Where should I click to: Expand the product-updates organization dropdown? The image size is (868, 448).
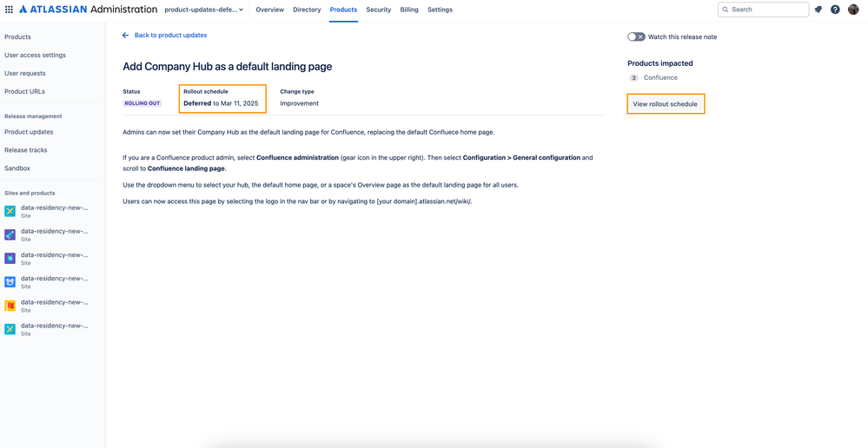204,10
